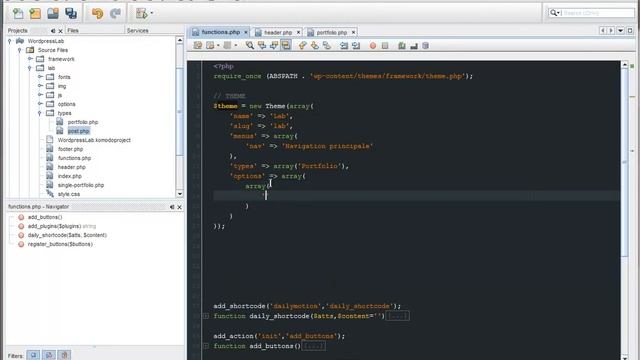Click the Save All toolbar icon
The image size is (640, 360).
tap(71, 13)
